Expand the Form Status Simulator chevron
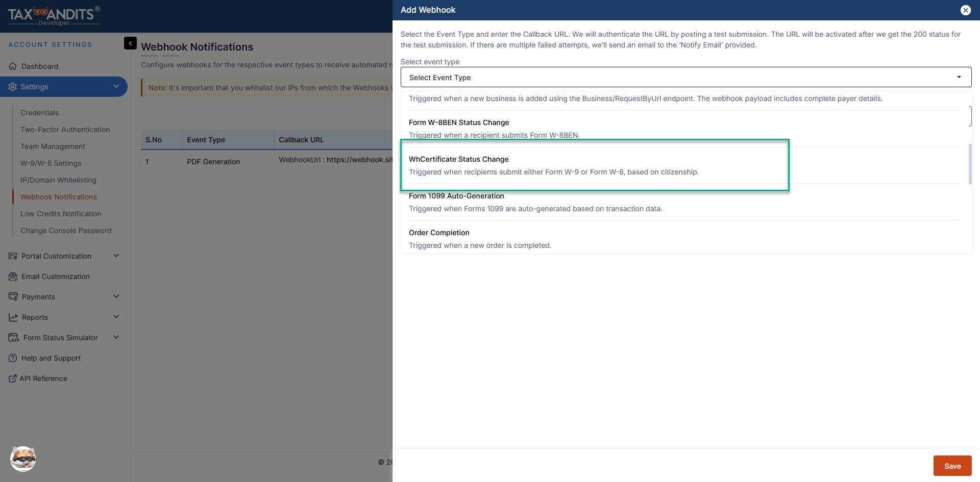 coord(116,337)
